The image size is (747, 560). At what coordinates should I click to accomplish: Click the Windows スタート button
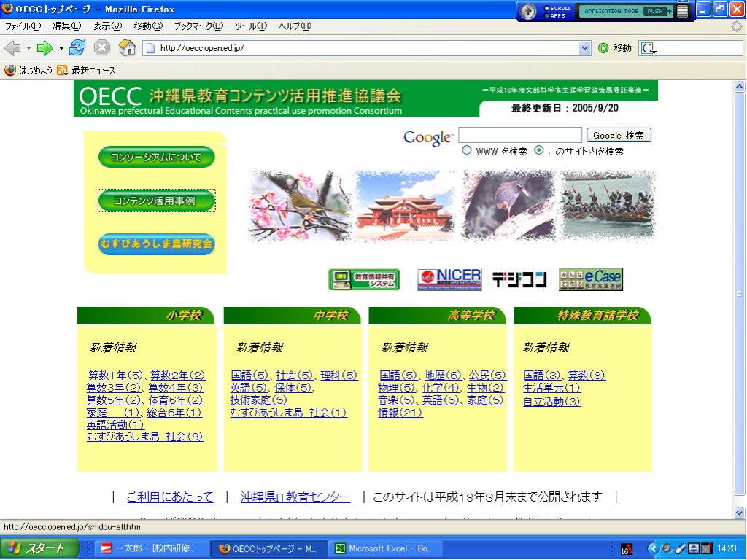point(39,548)
